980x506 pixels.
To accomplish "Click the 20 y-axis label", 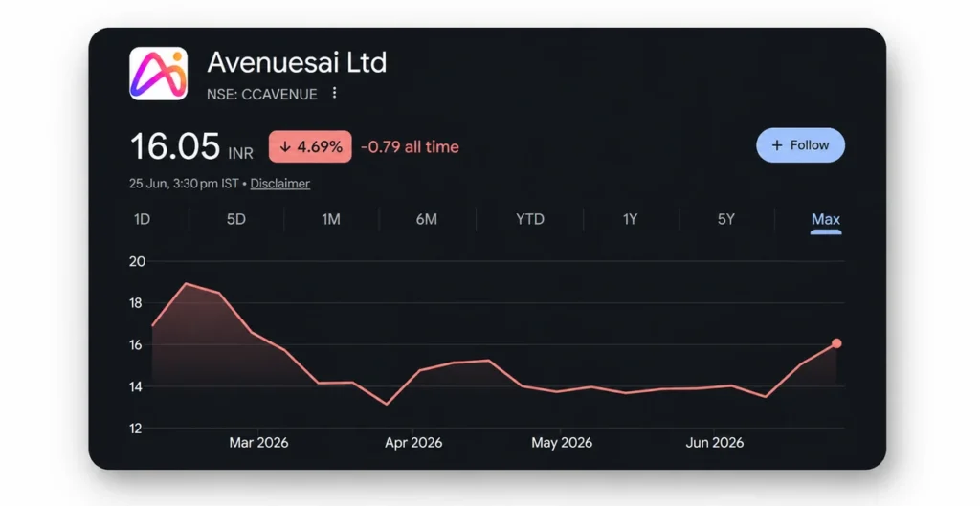I will tap(137, 262).
